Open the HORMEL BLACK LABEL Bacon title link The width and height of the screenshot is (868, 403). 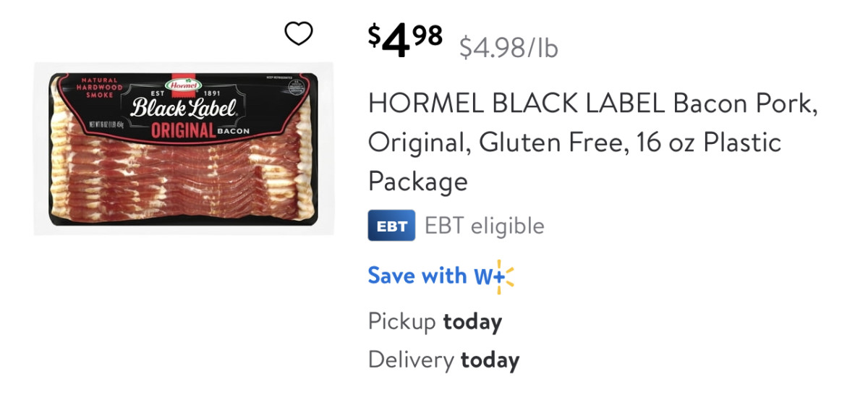click(x=592, y=142)
